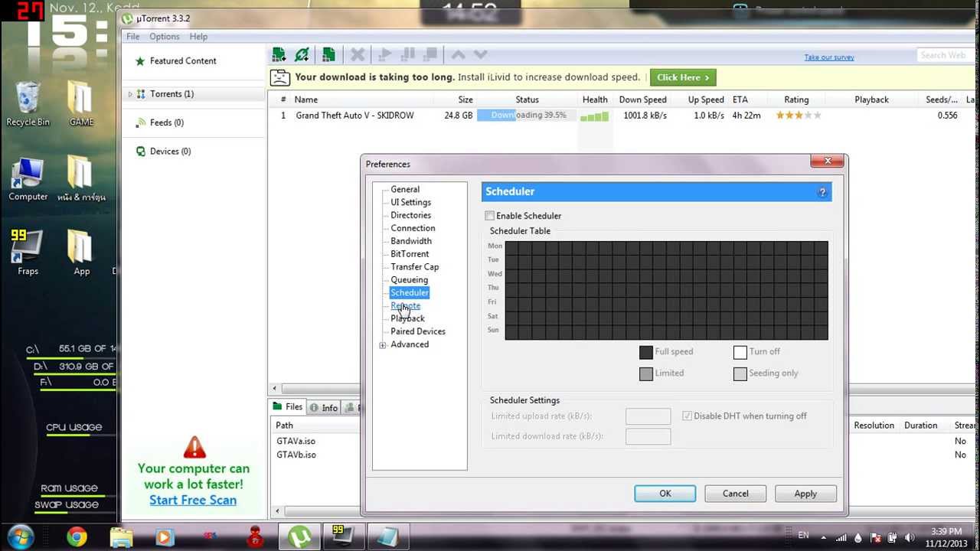This screenshot has width=980, height=551.
Task: Click the Limited color swatch
Action: click(646, 373)
